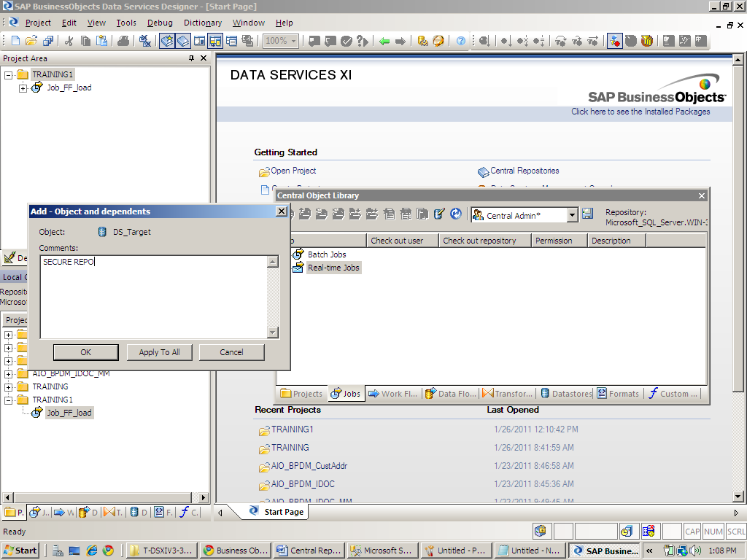747x560 pixels.
Task: Click the New document toolbar icon
Action: [15, 41]
